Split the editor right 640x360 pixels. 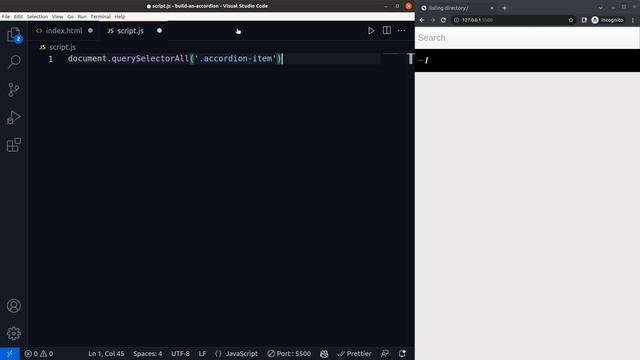tap(387, 31)
